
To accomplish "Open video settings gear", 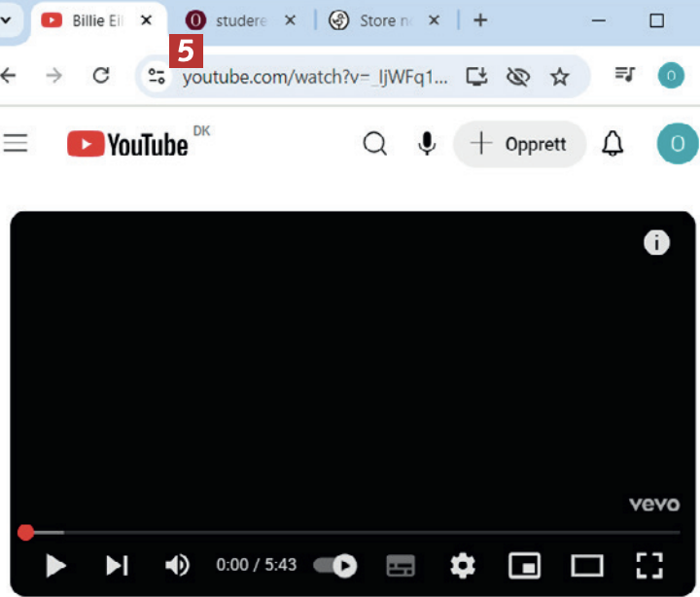I will pyautogui.click(x=463, y=565).
